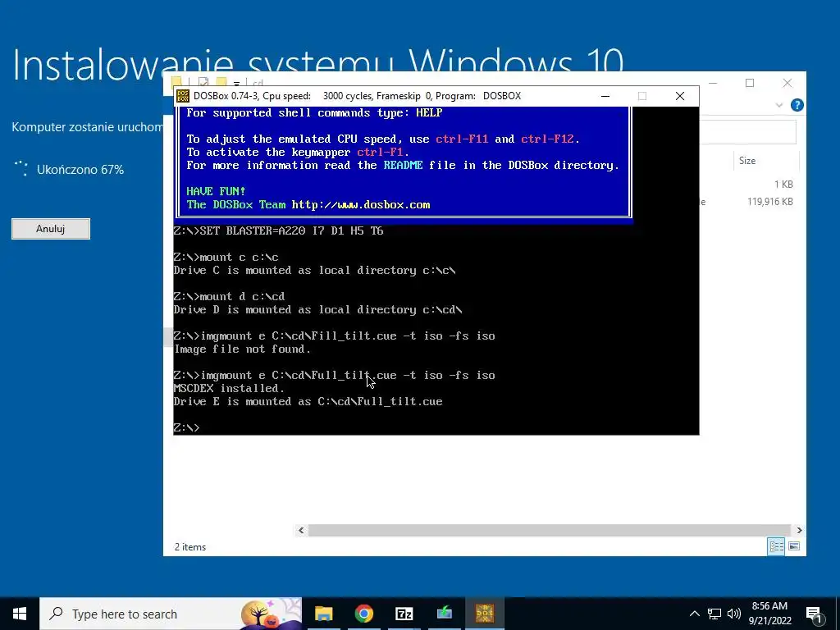Click the DOSBox icon in its title bar
Viewport: 840px width, 630px height.
click(x=183, y=96)
